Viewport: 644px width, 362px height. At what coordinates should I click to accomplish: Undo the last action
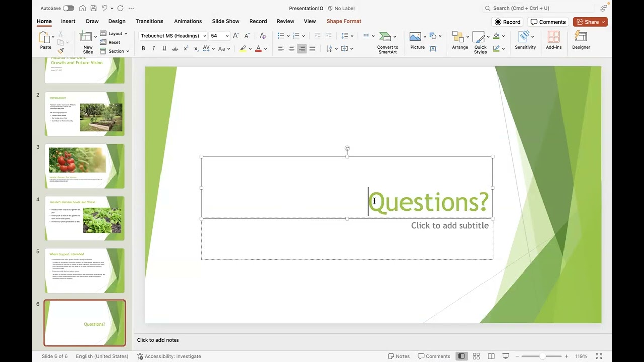click(x=104, y=8)
